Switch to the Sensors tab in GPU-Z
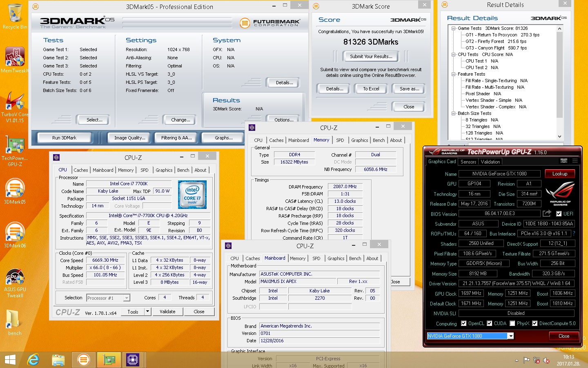588x368 pixels. click(468, 162)
